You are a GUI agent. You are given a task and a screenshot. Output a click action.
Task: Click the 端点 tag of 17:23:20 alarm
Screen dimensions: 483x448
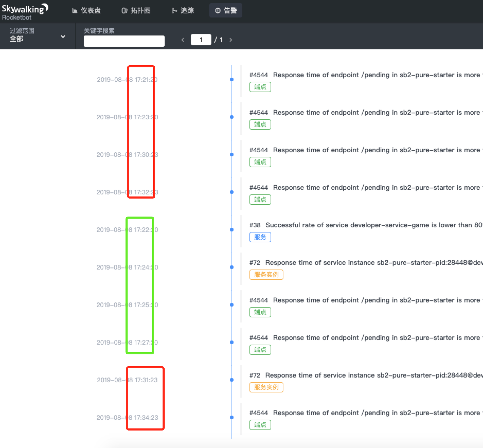click(x=260, y=124)
